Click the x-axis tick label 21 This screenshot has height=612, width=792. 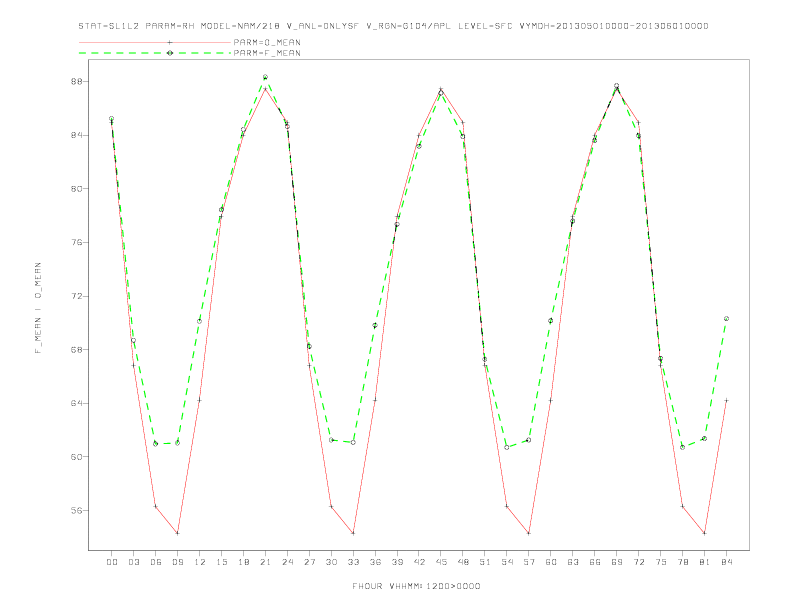point(266,562)
